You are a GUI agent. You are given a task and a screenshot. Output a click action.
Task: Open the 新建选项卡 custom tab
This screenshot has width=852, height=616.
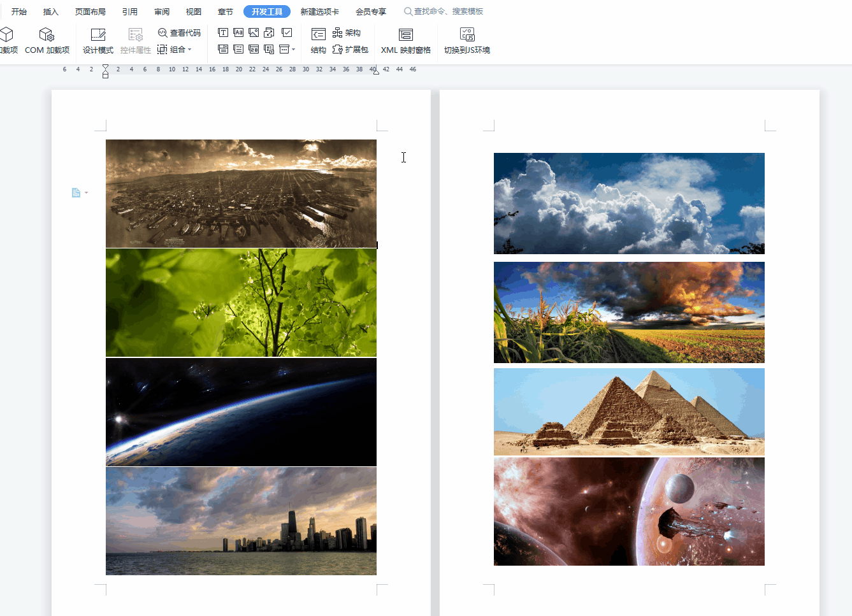(320, 11)
